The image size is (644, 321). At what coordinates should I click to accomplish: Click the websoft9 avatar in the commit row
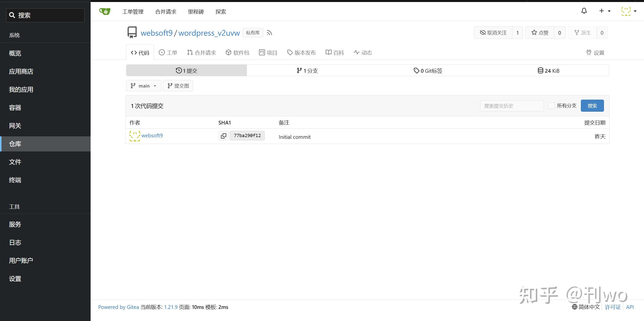(135, 135)
